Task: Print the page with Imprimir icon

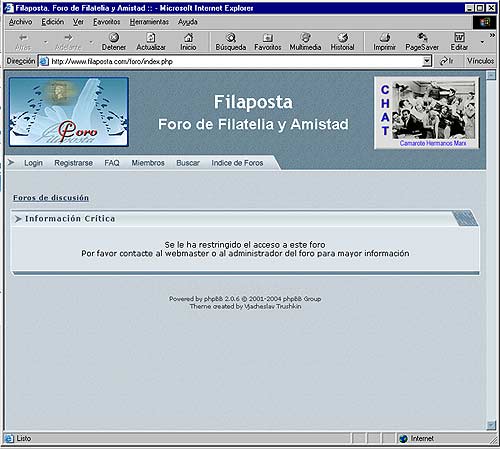Action: 384,42
